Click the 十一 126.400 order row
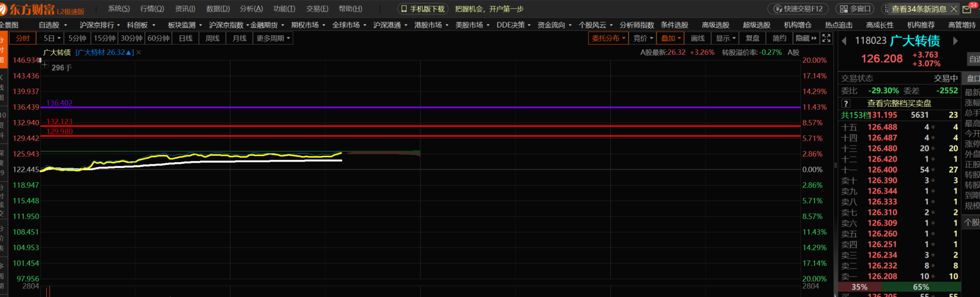This screenshot has height=297, width=980. tap(900, 170)
